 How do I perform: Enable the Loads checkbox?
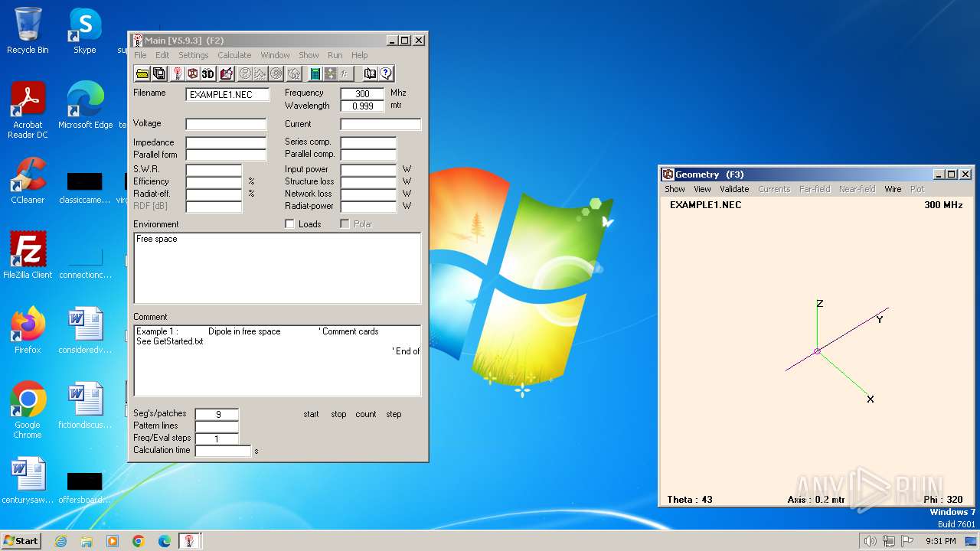click(289, 224)
